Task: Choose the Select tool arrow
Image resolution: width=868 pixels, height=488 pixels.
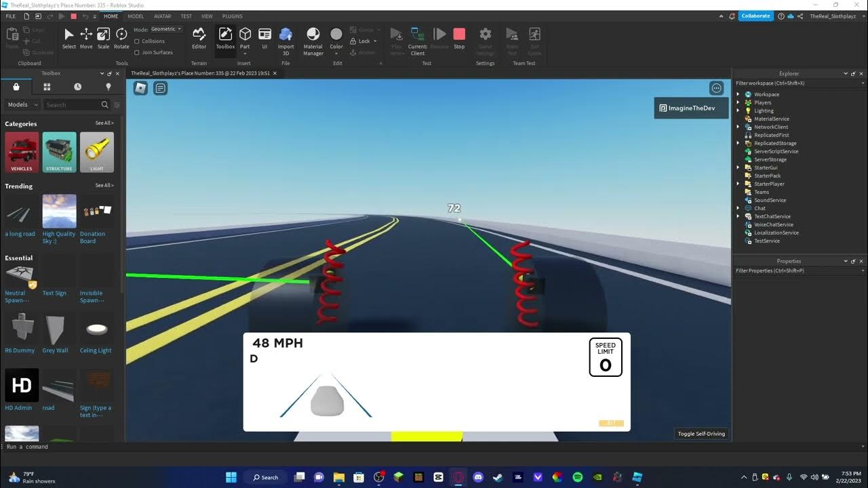Action: 69,38
